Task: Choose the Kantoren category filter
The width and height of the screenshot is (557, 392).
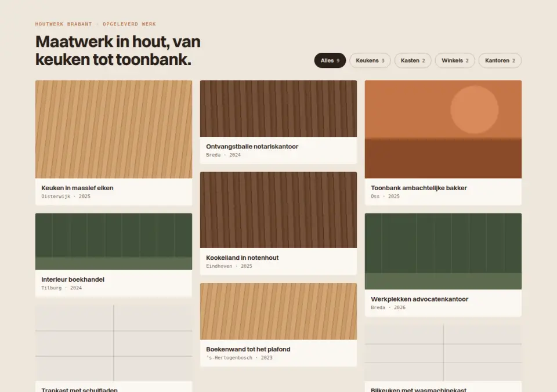Action: (x=500, y=60)
